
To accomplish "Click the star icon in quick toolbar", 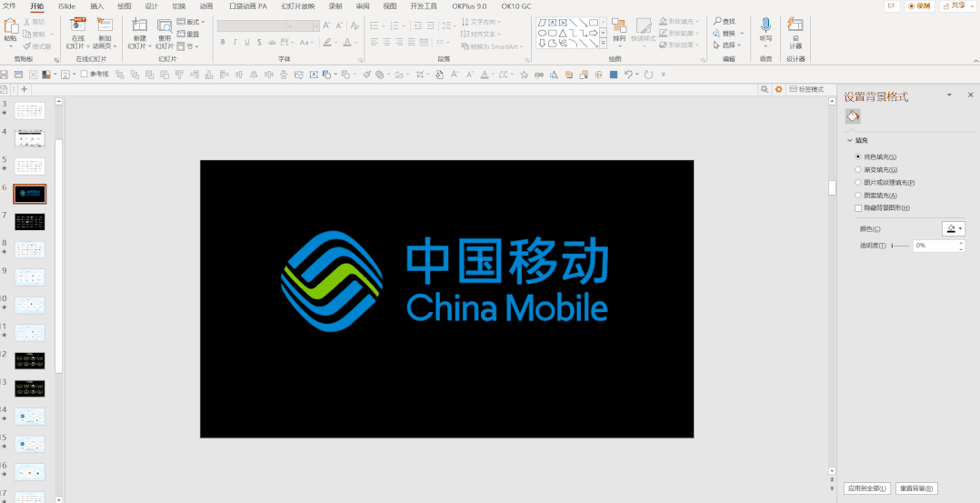I will tap(524, 75).
